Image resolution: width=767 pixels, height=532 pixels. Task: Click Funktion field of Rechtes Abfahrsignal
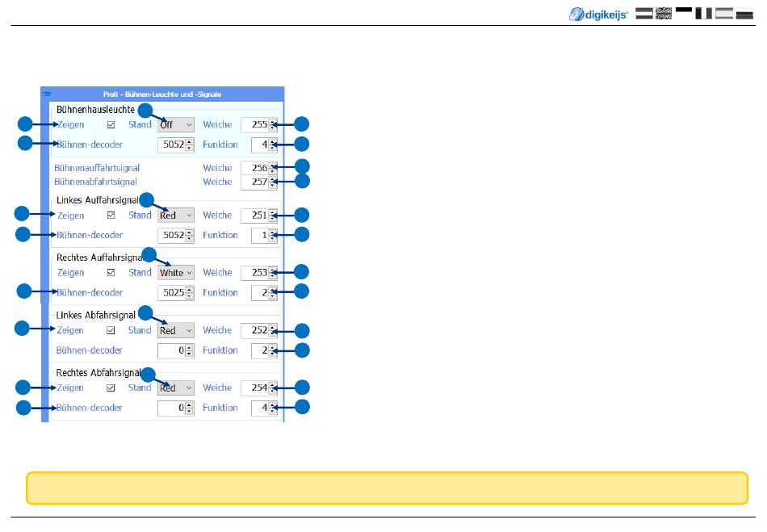pos(264,408)
